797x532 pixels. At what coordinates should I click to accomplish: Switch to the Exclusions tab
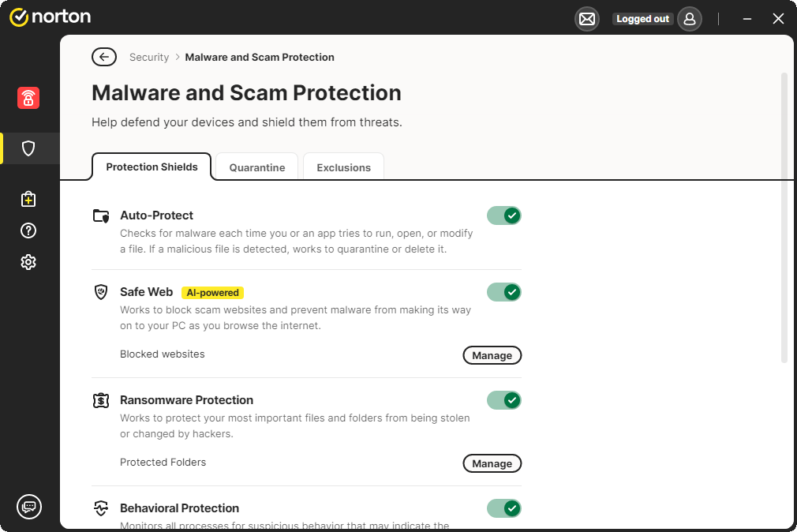(343, 167)
